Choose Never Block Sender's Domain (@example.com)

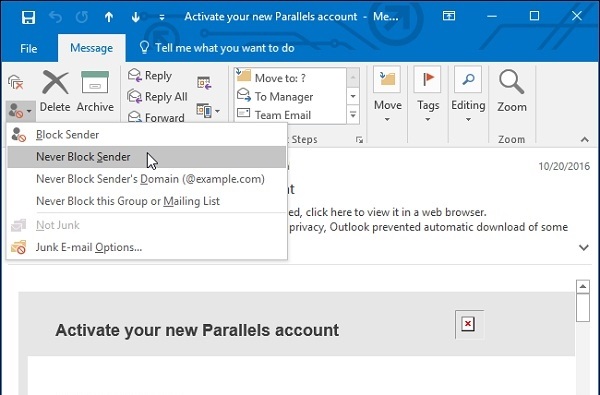point(147,179)
